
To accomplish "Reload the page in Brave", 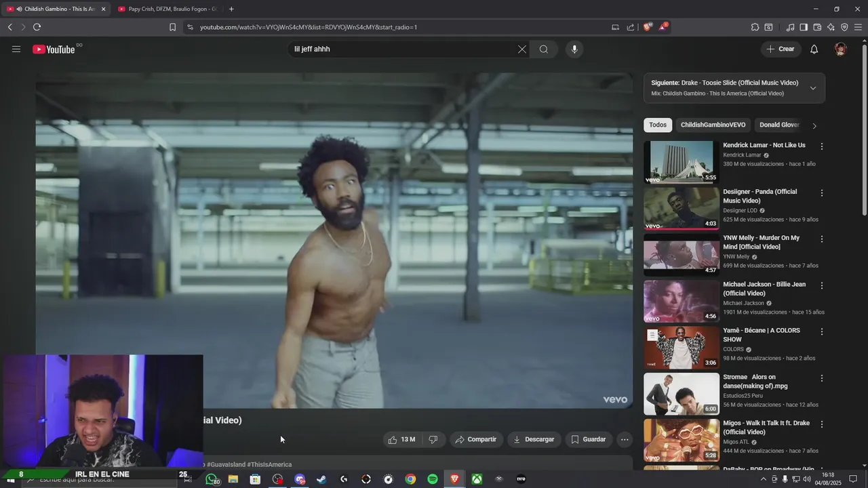I will [x=37, y=27].
